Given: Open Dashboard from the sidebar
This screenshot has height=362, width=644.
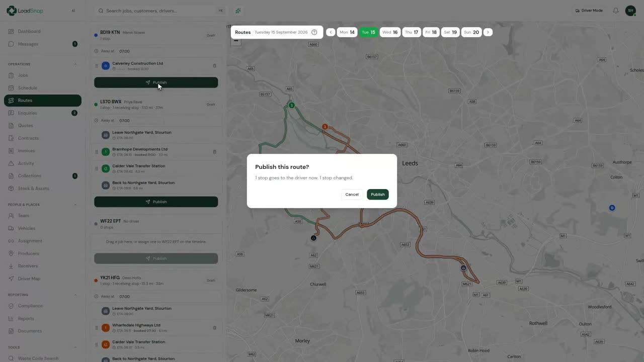Looking at the screenshot, I should click(x=43, y=31).
